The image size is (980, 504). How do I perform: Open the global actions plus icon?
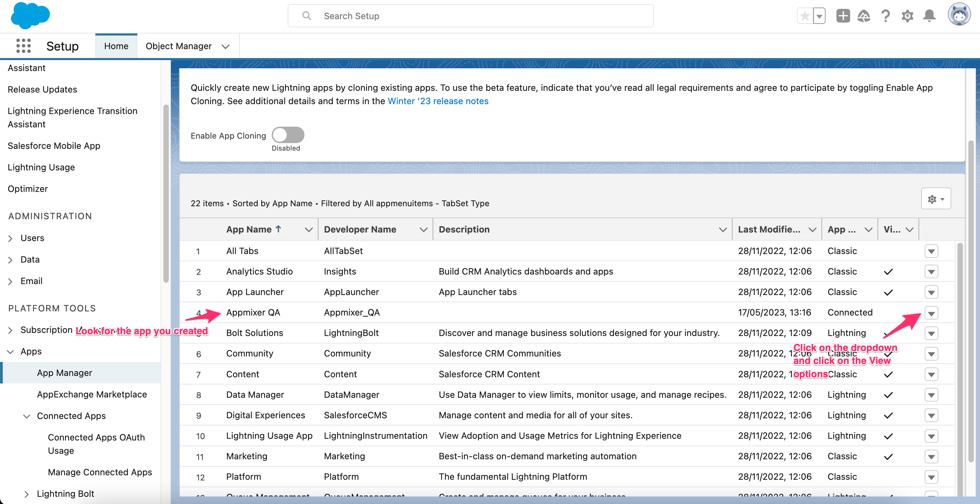pyautogui.click(x=843, y=16)
